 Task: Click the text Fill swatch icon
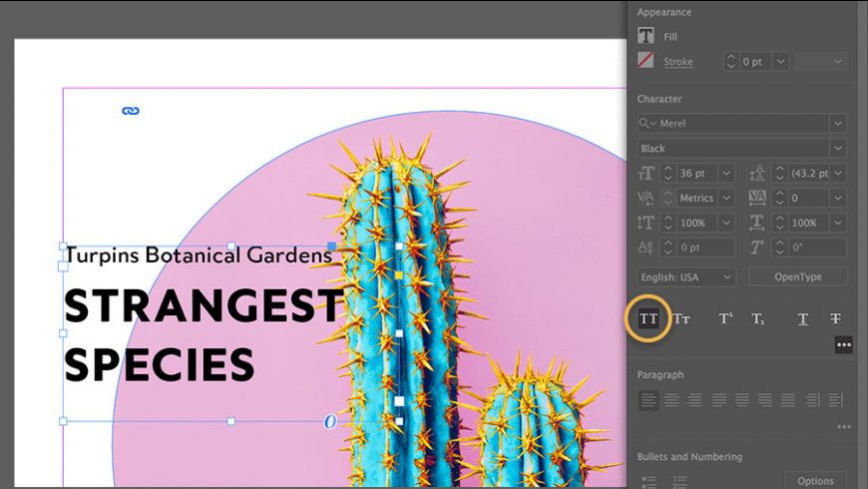(x=647, y=36)
